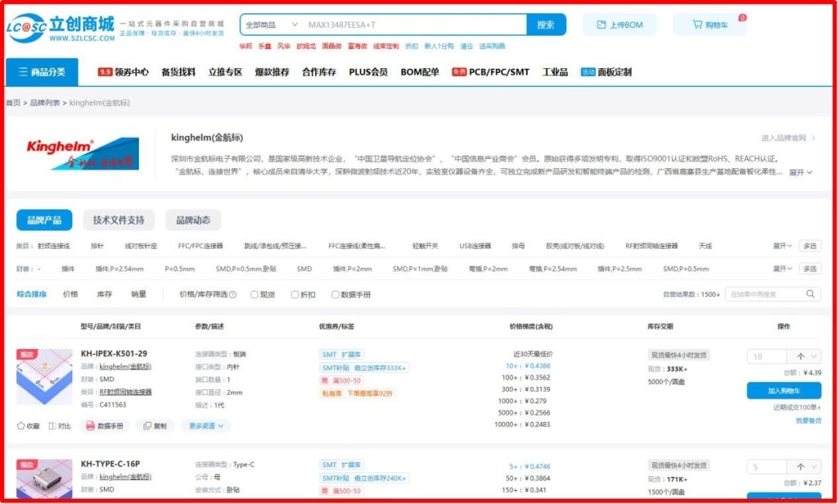Open quantity dropdown for KH-TYPE-C-16P

815,467
